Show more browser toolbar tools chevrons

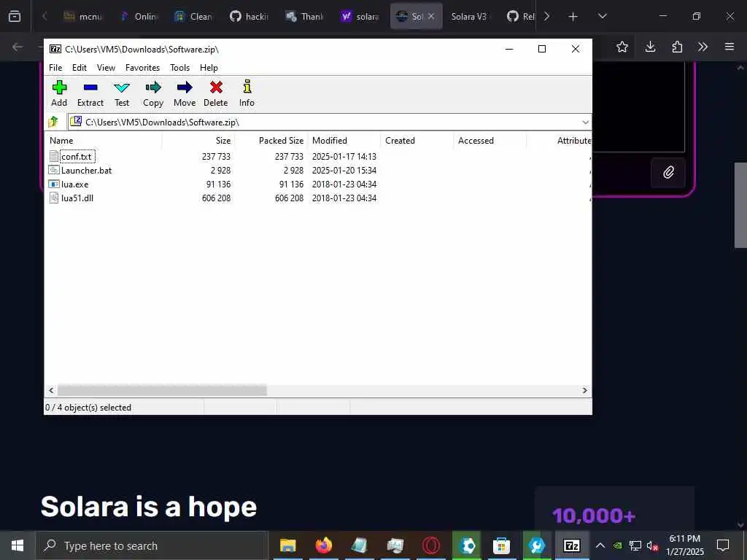click(x=703, y=47)
